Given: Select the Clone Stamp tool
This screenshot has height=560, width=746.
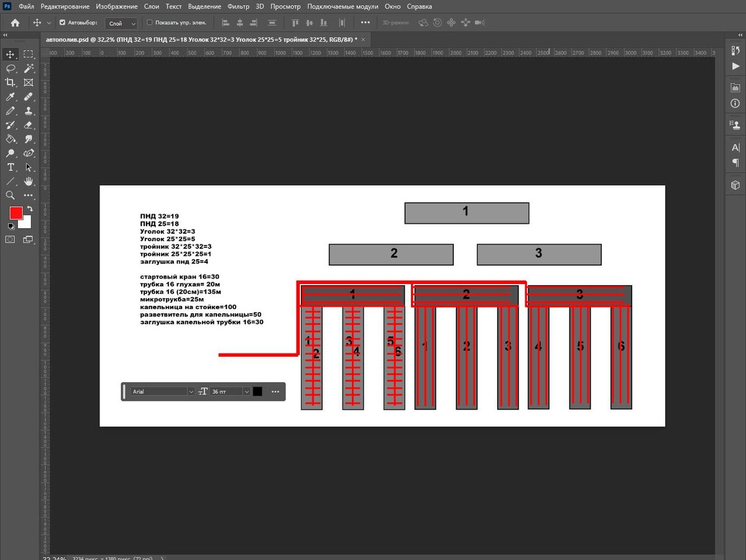Looking at the screenshot, I should pos(29,111).
